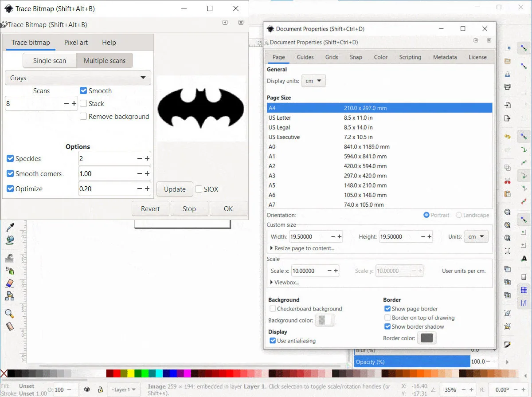The height and width of the screenshot is (397, 532).
Task: Click the Update preview button
Action: (x=175, y=189)
